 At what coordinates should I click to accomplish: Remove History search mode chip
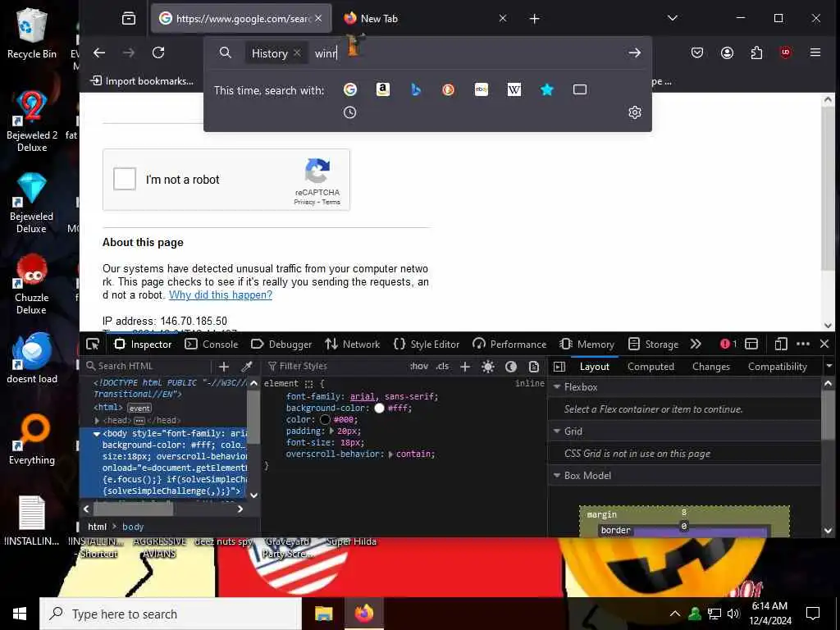pyautogui.click(x=297, y=52)
